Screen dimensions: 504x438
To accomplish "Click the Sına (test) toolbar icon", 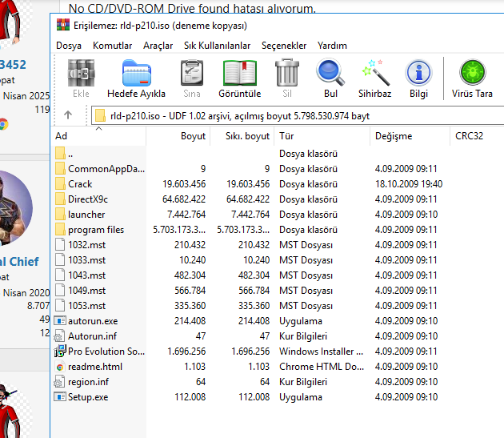I will click(192, 73).
